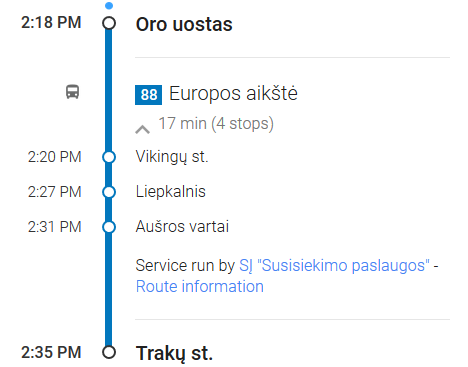Click the Liepkalnis stop name
Screen dimensions: 468x367
tap(171, 192)
